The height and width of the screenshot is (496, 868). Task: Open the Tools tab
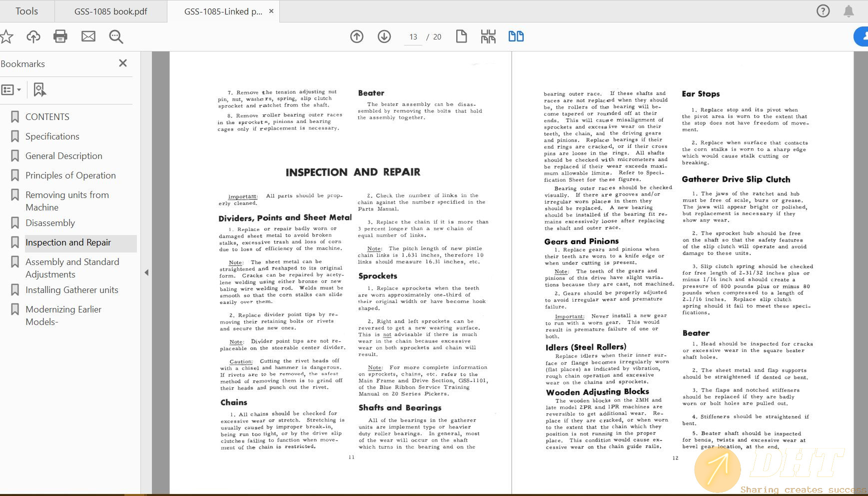26,11
